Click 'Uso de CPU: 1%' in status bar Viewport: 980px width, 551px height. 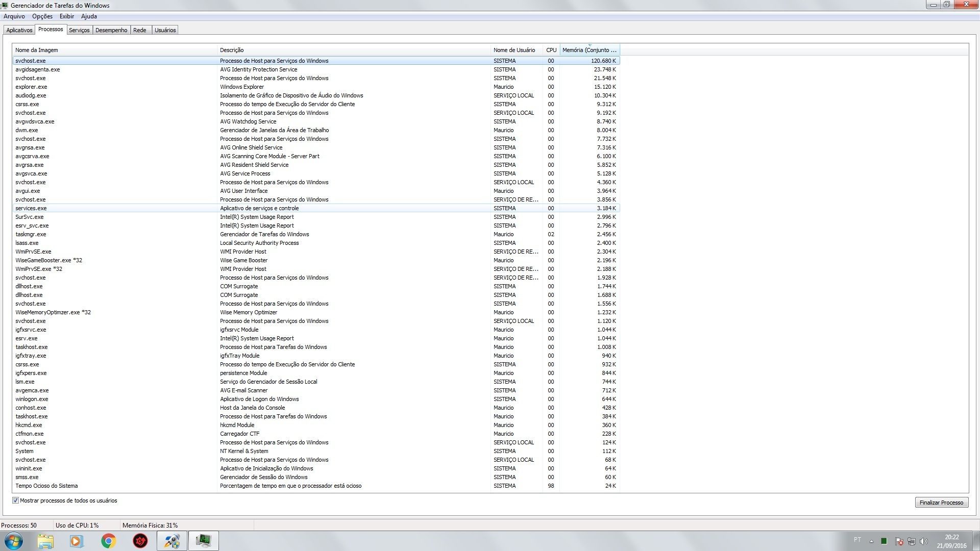click(x=77, y=525)
